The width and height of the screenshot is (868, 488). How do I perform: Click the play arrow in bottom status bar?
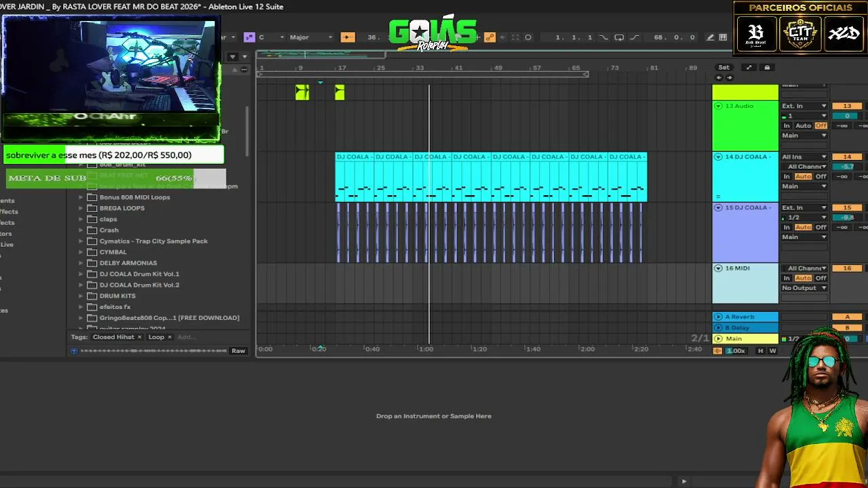(x=684, y=481)
